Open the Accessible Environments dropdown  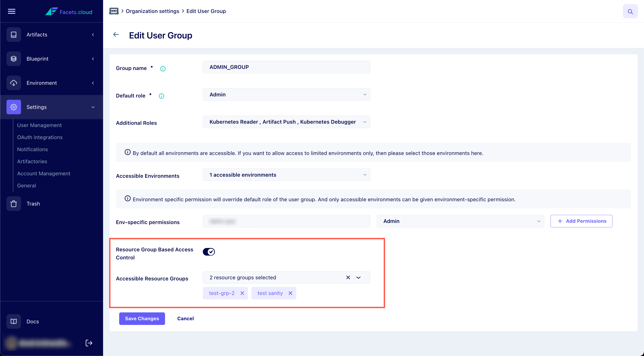pos(286,175)
